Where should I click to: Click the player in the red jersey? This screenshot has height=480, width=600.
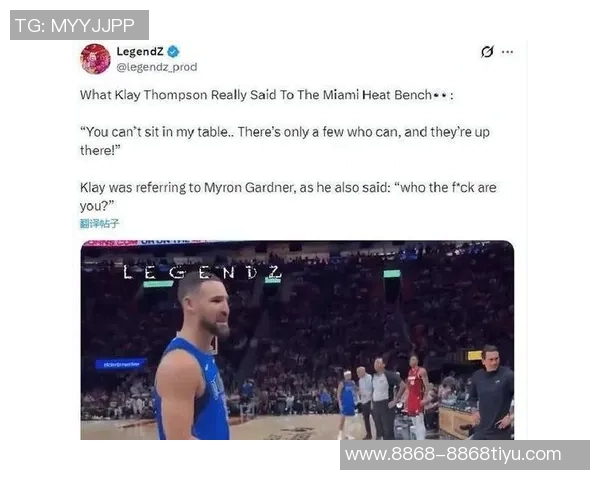416,396
